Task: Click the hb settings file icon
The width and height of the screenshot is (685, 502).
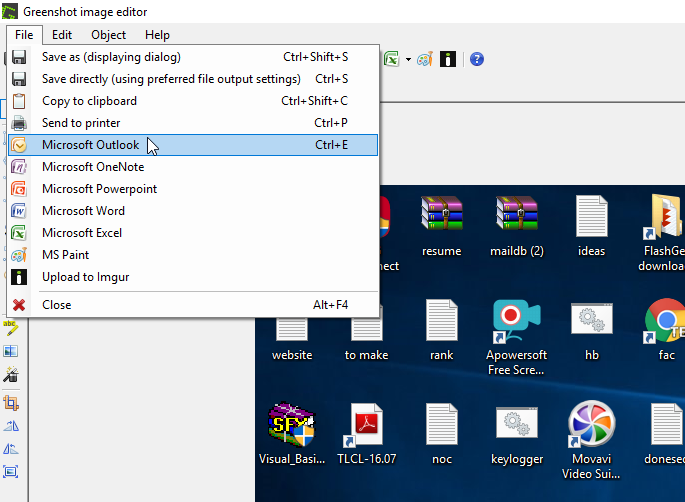Action: 592,319
